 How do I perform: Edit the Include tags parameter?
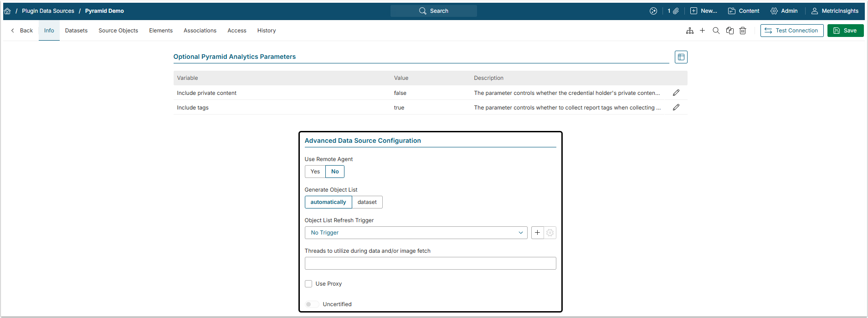tap(676, 107)
